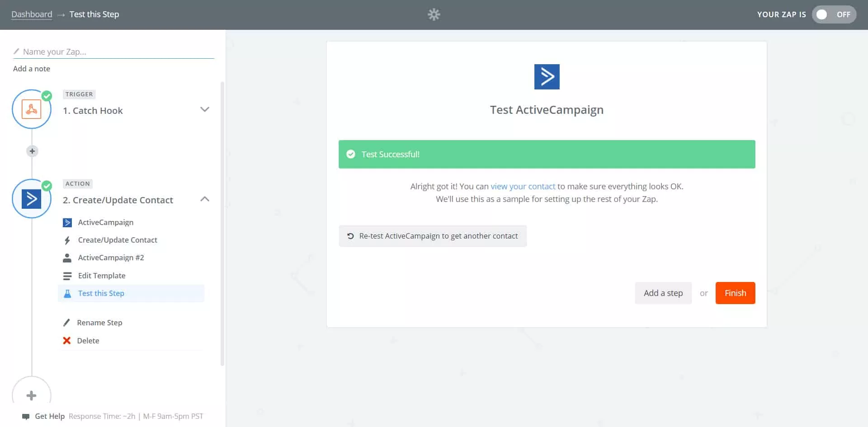Click the 2. Create/Update Contact step title

click(x=118, y=200)
